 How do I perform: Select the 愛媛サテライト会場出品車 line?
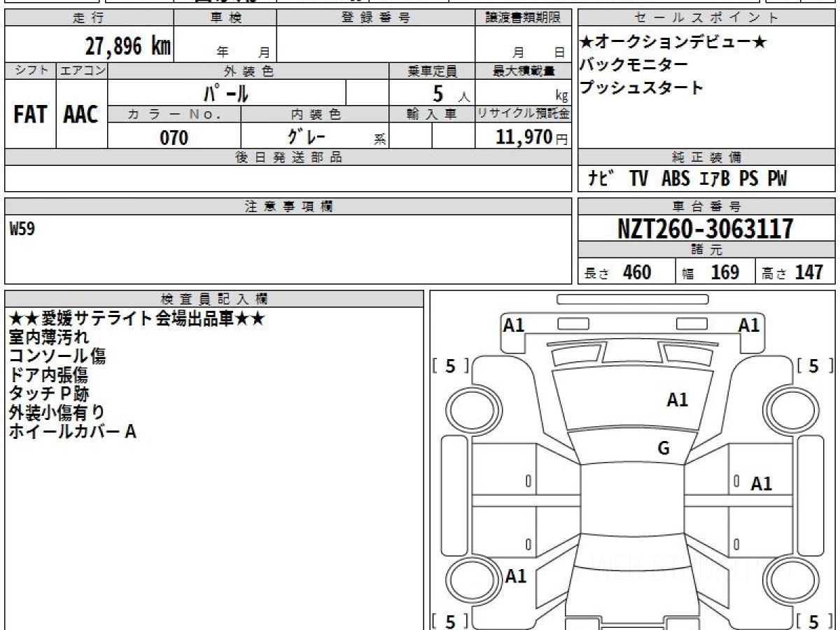(x=136, y=318)
